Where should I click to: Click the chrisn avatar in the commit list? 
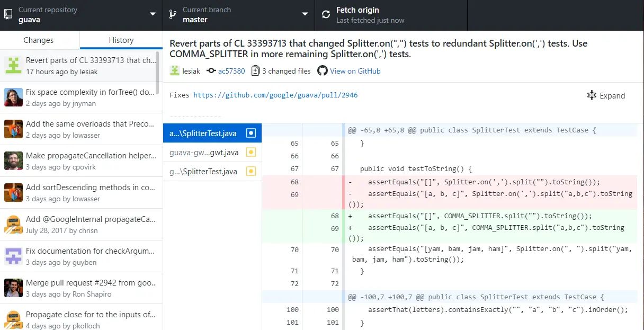pos(13,224)
